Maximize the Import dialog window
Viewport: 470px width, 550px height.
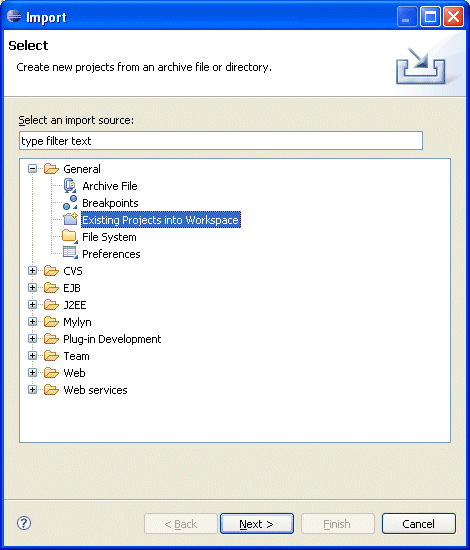[x=430, y=16]
